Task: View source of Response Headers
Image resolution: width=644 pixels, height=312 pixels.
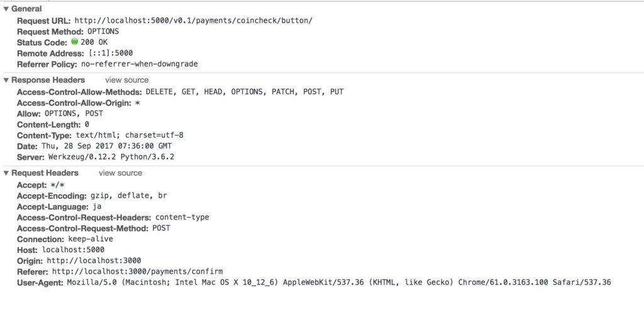Action: [x=127, y=80]
